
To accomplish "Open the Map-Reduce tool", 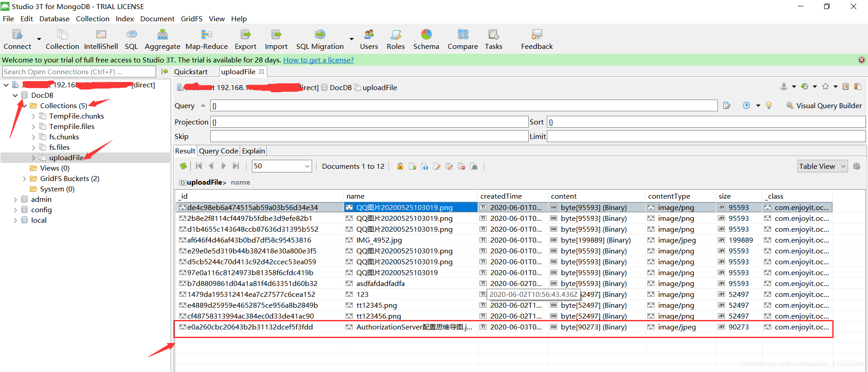I will click(207, 39).
